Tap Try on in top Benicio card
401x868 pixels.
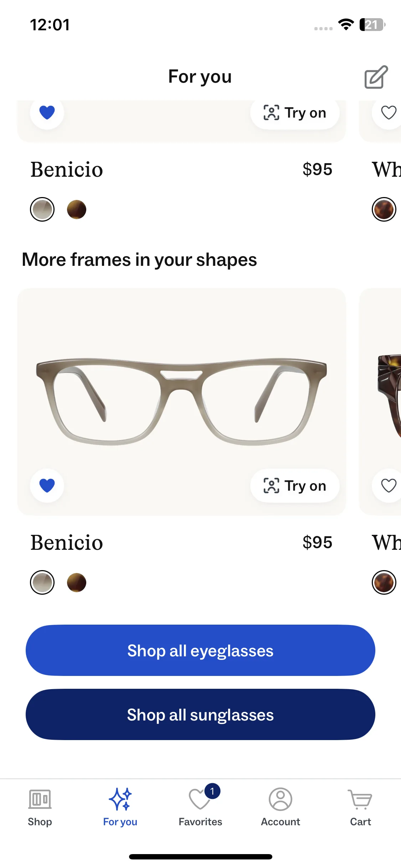pos(295,113)
